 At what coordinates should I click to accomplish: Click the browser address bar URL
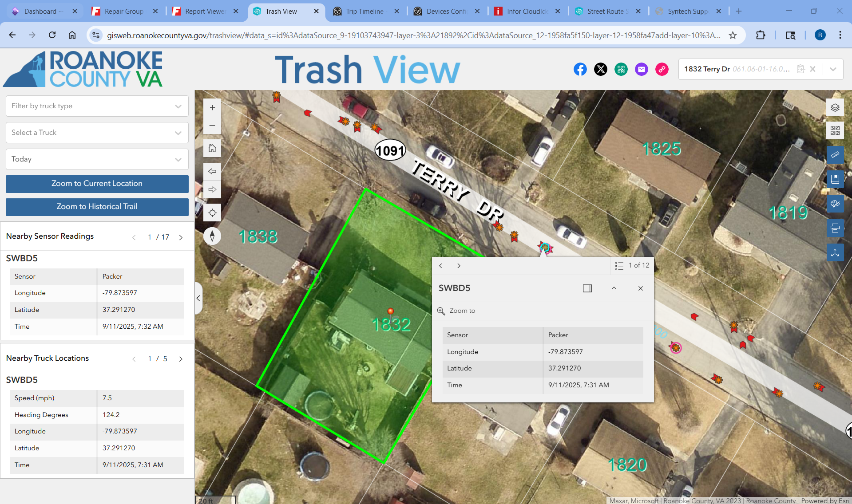(x=413, y=35)
